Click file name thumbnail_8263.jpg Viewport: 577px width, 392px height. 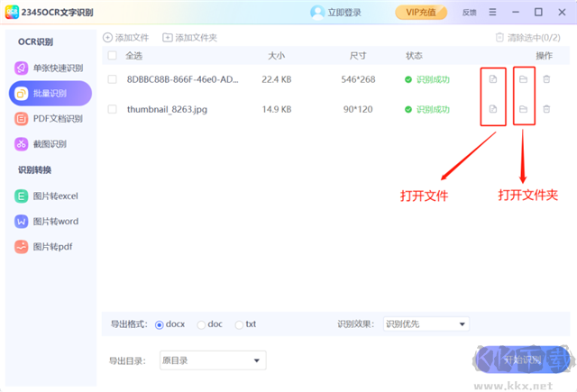point(167,109)
